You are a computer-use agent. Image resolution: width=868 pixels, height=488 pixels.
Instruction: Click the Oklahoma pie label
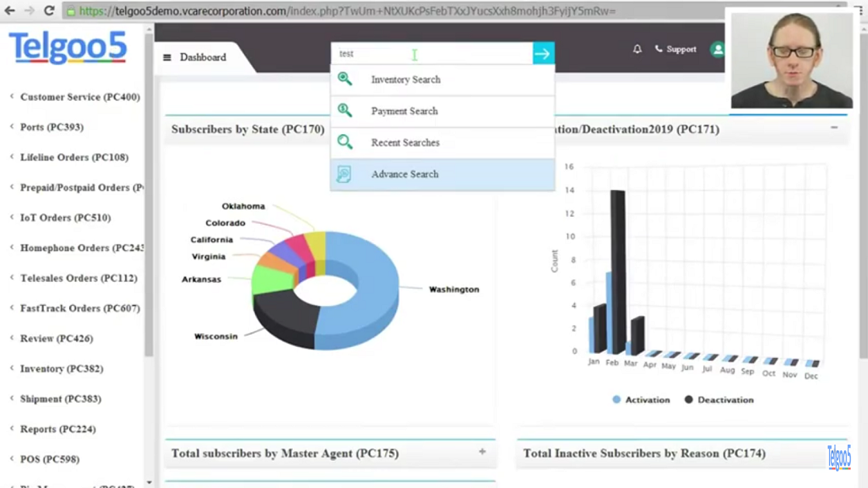pyautogui.click(x=243, y=206)
